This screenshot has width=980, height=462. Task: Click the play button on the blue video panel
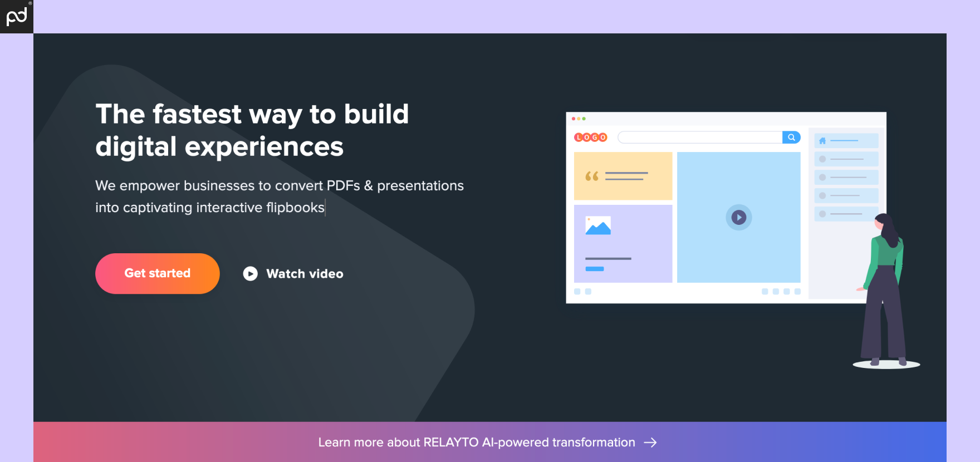739,217
